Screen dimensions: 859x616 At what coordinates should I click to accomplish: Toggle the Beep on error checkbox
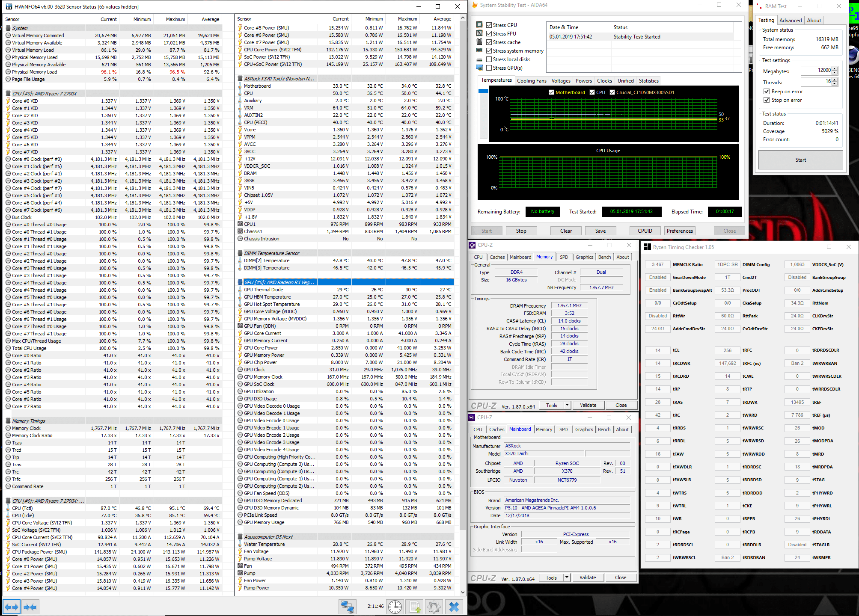click(x=767, y=92)
